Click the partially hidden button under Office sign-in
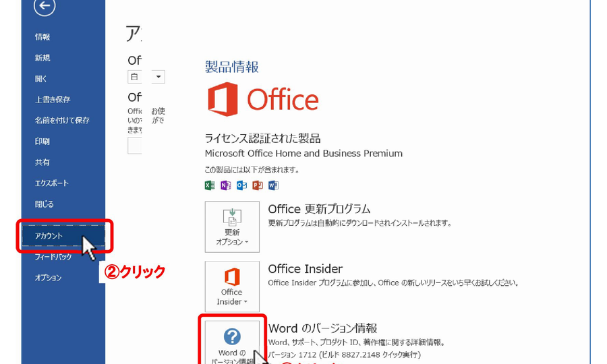Viewport: 607px width, 364px height. click(x=135, y=146)
